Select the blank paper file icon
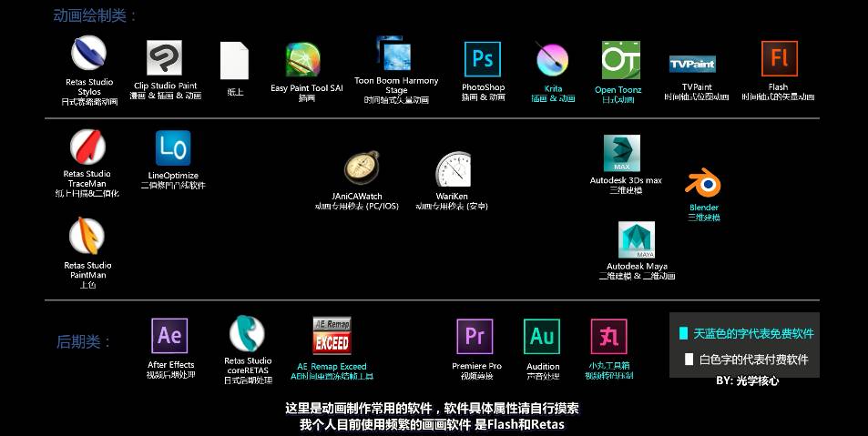This screenshot has height=436, width=868. pyautogui.click(x=235, y=60)
